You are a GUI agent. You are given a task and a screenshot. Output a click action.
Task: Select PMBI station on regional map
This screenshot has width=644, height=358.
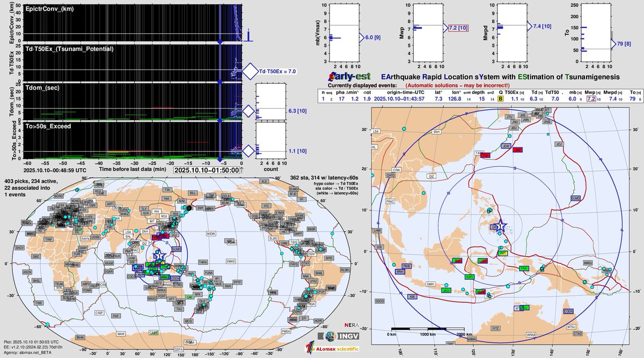click(x=406, y=265)
